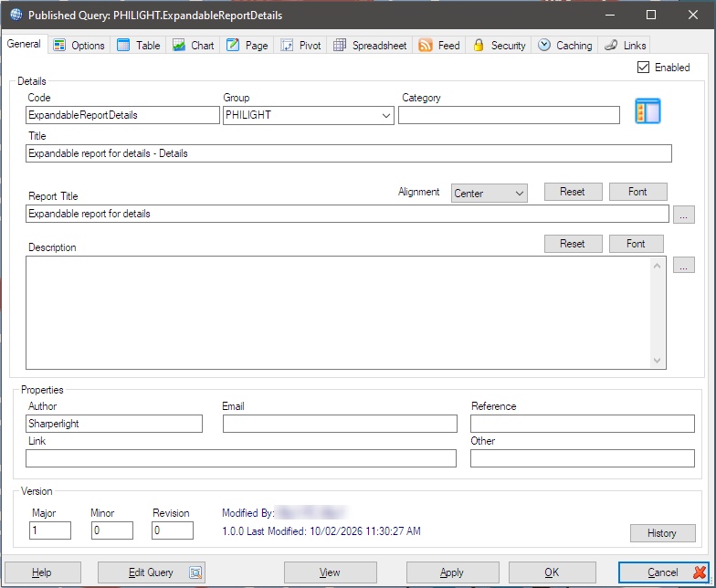The height and width of the screenshot is (588, 716).
Task: Click the Chart tab icon
Action: click(x=179, y=46)
